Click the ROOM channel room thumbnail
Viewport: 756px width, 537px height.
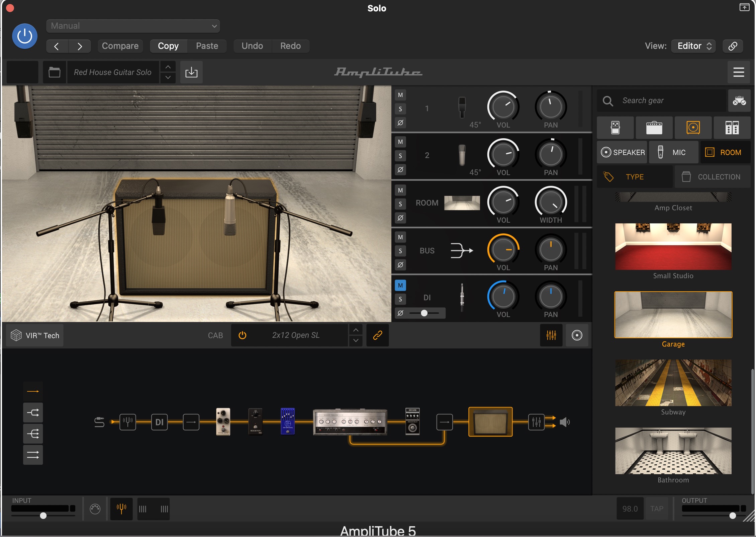462,203
